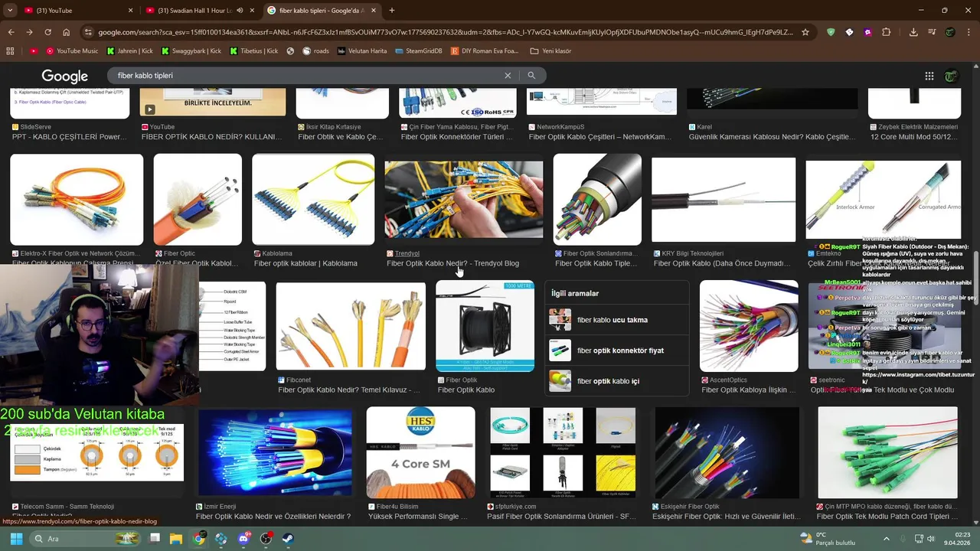Open the Task View taskbar icon

tap(155, 539)
